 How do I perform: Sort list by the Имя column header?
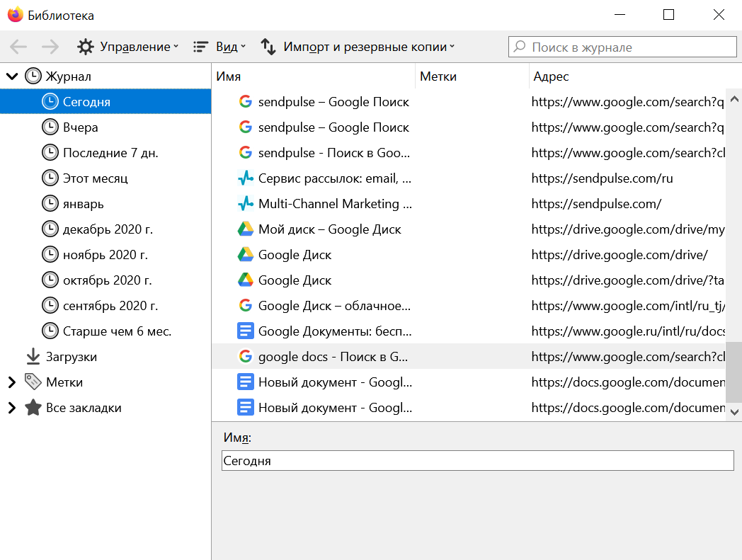[313, 76]
